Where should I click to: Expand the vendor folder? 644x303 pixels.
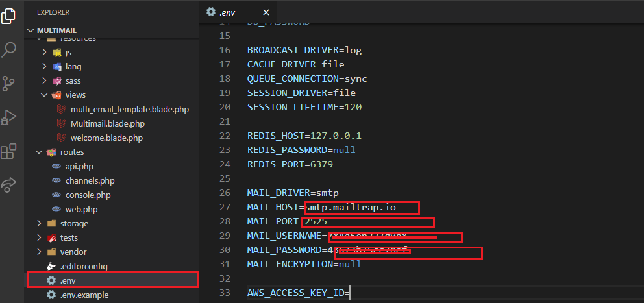click(x=38, y=252)
